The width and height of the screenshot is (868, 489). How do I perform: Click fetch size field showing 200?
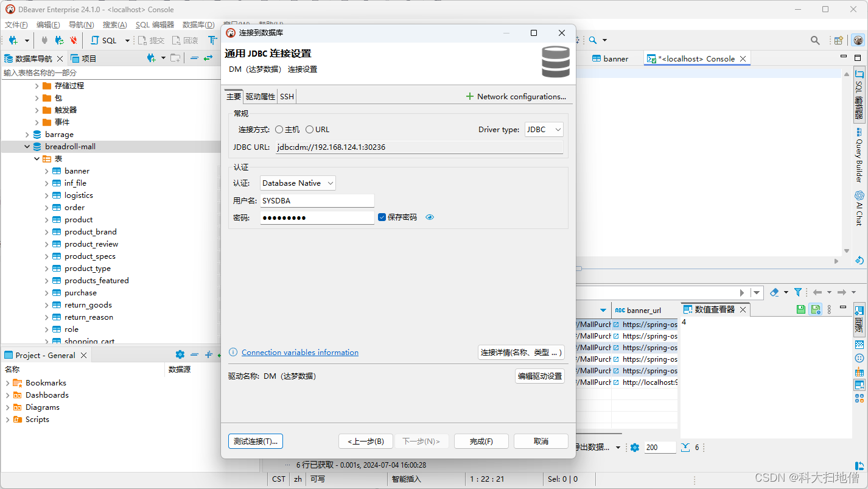click(660, 447)
